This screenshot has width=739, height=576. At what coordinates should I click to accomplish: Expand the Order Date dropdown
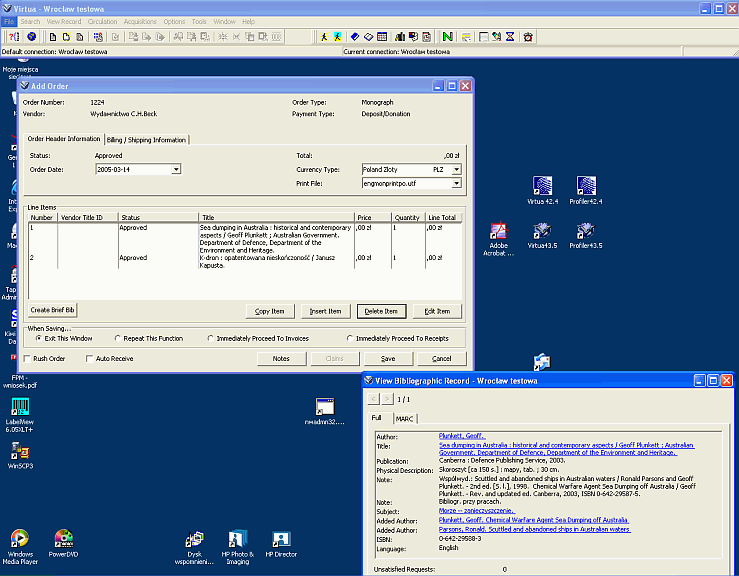point(176,169)
